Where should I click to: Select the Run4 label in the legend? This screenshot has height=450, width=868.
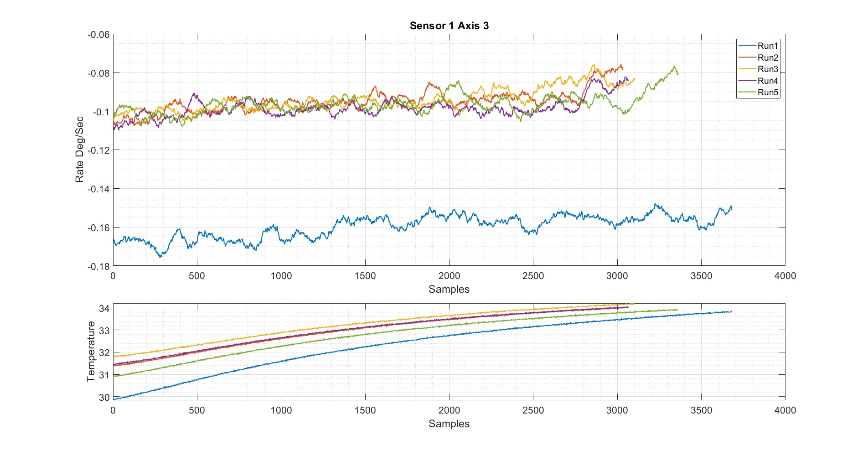768,81
